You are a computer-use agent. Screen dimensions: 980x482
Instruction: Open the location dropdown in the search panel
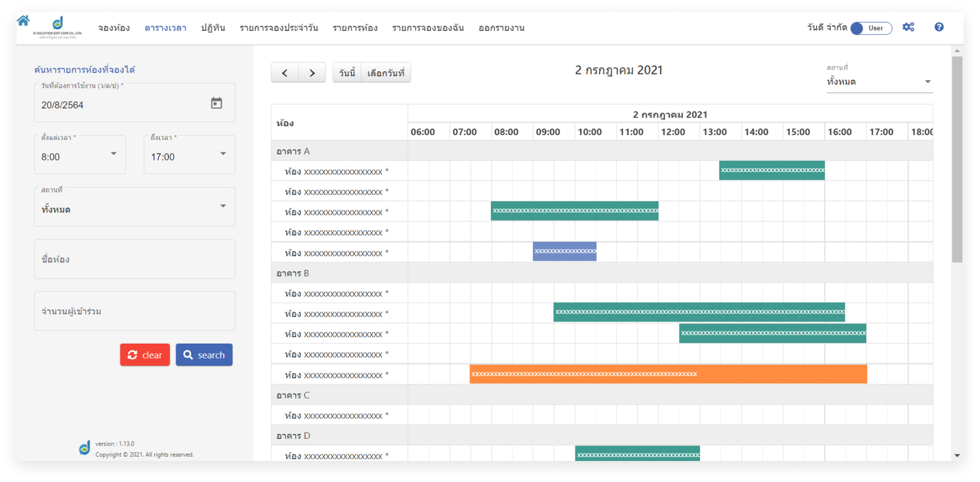coord(135,207)
